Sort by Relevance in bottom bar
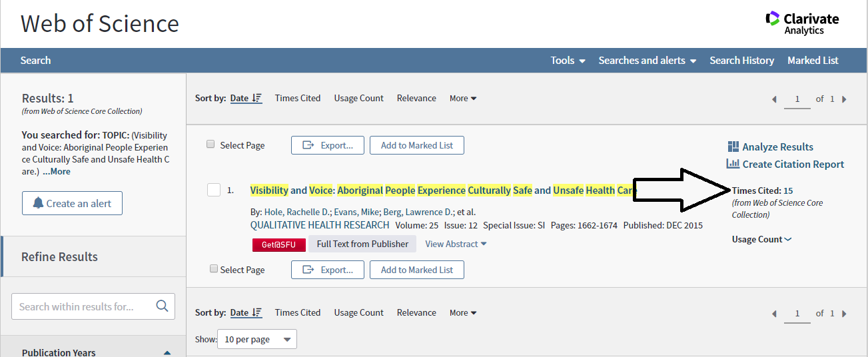This screenshot has height=357, width=868. point(416,312)
